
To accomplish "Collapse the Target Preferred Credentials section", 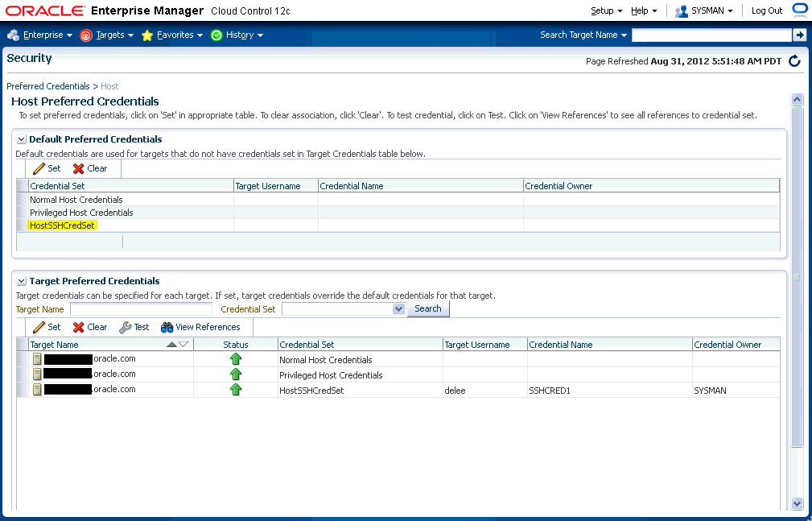I will pos(21,281).
